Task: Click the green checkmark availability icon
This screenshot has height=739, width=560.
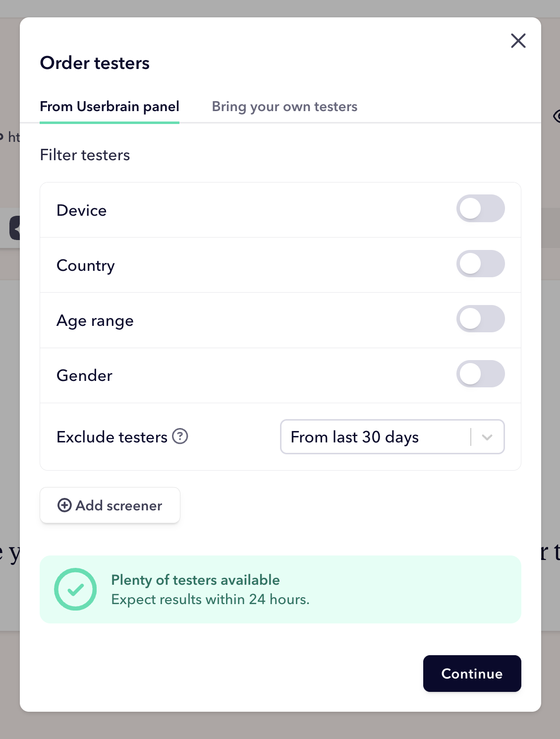Action: click(x=75, y=589)
